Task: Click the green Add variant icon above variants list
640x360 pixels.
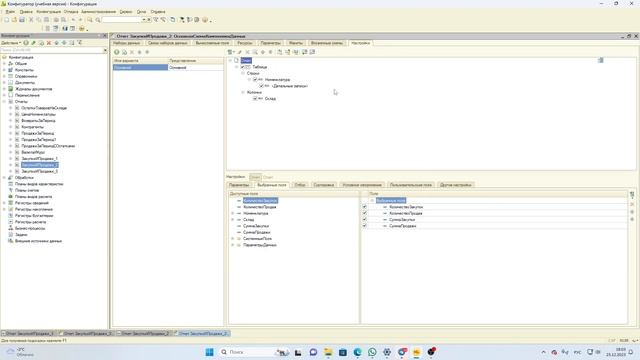Action: 117,52
